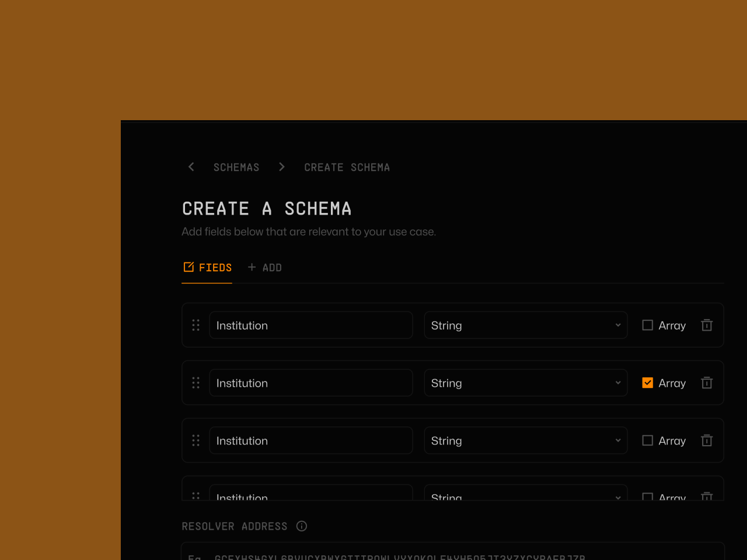
Task: Delete the first Institution field row
Action: click(x=706, y=325)
